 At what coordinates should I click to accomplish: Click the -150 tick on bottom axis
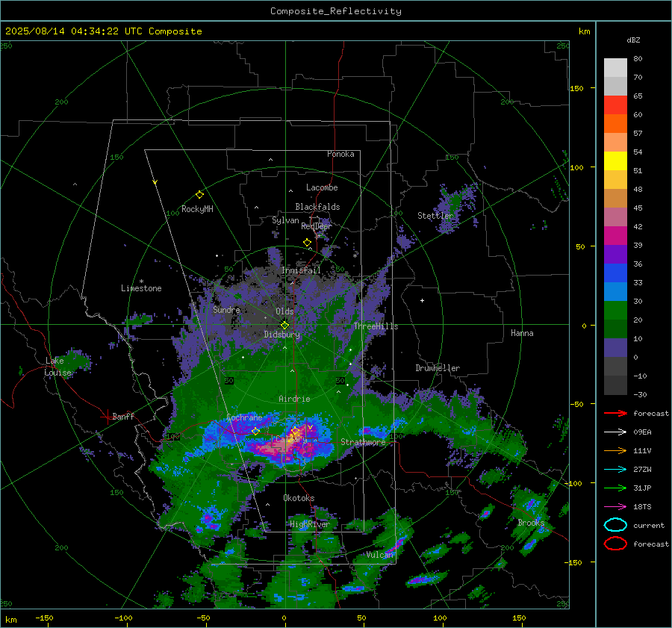pyautogui.click(x=44, y=618)
